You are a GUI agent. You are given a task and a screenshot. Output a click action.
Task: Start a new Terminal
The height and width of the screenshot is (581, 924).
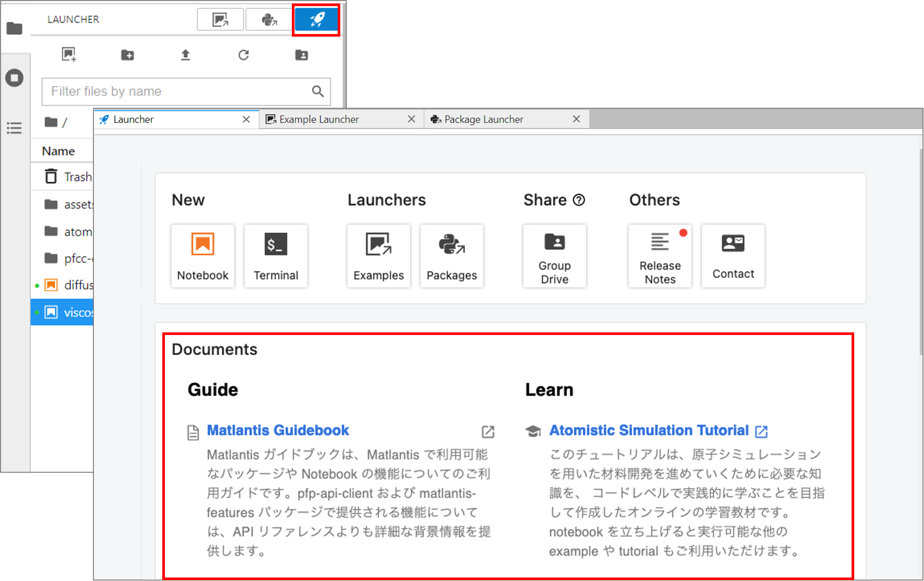tap(276, 256)
